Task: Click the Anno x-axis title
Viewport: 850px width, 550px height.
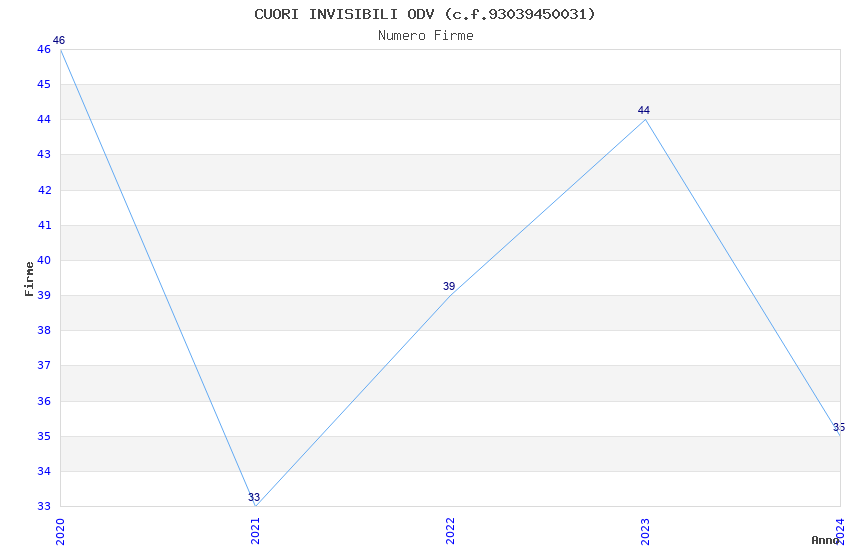Action: [x=825, y=540]
